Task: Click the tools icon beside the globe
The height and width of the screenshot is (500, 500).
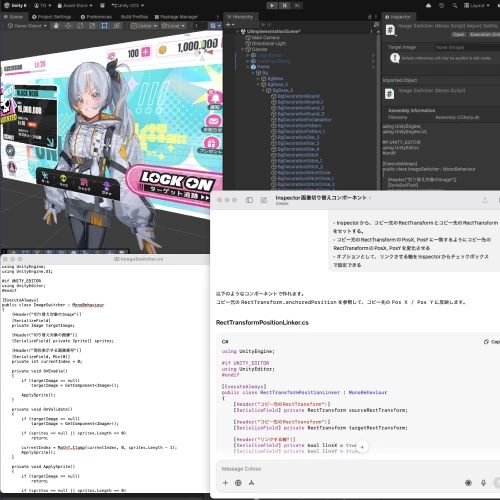Action: coord(251,483)
